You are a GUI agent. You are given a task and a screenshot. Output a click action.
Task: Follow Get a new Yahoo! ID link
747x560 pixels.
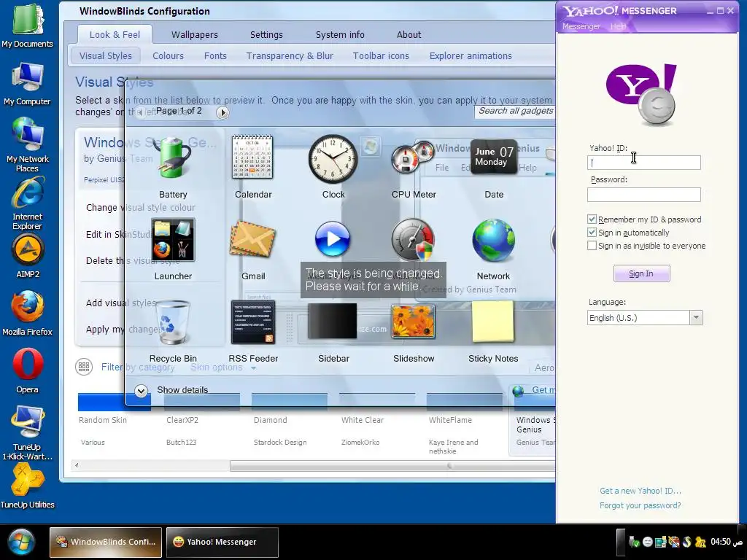click(x=640, y=491)
